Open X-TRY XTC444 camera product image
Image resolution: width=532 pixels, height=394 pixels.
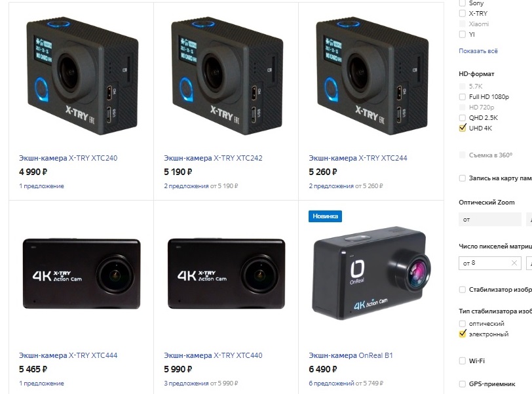pyautogui.click(x=81, y=273)
